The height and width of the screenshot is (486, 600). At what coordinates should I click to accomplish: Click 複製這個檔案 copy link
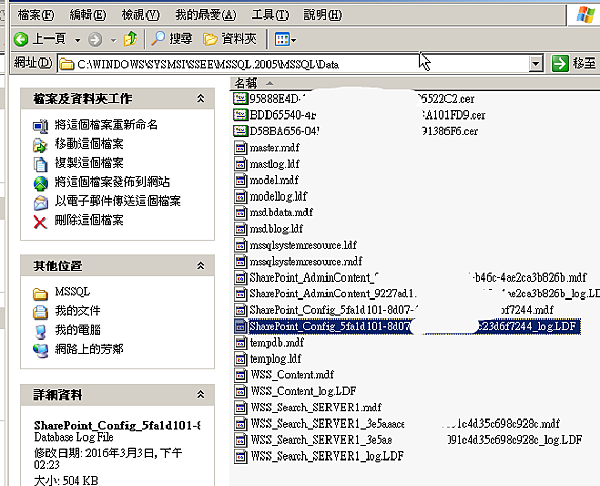coord(89,163)
